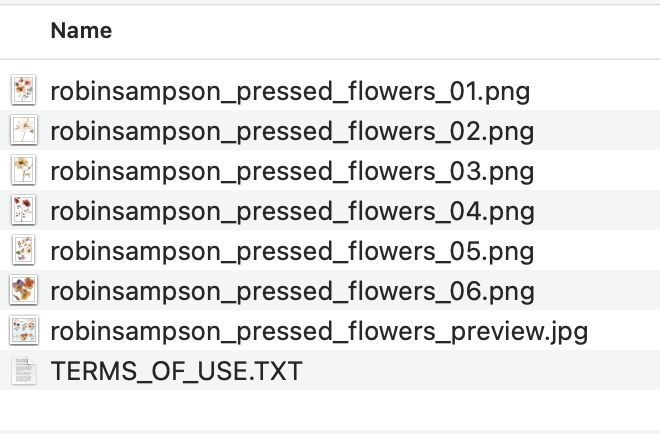This screenshot has height=434, width=660.
Task: Click the pressed_flowers_01.png file thumbnail icon
Action: [23, 91]
